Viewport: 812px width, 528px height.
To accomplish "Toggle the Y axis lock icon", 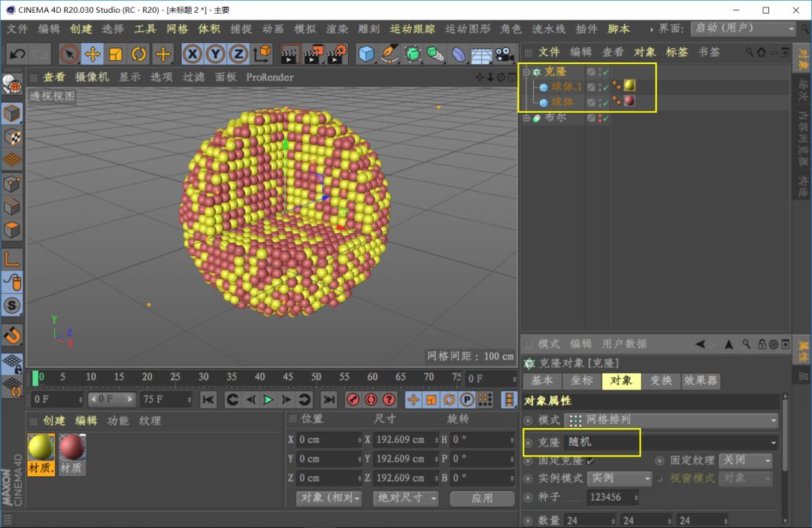I will pos(215,54).
